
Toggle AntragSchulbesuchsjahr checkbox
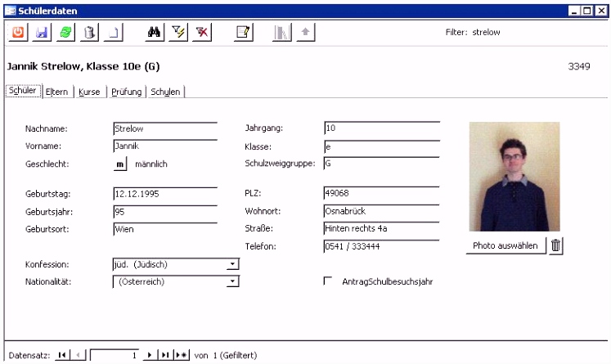point(328,281)
